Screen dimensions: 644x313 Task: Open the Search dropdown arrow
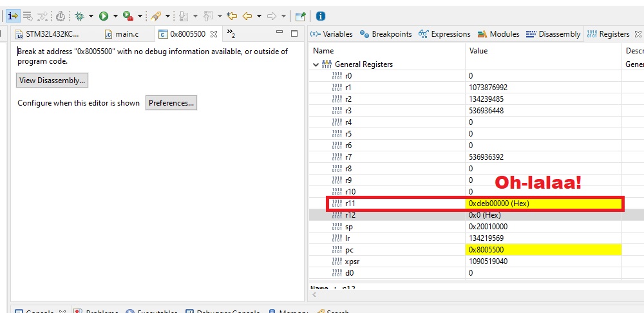pos(167,17)
